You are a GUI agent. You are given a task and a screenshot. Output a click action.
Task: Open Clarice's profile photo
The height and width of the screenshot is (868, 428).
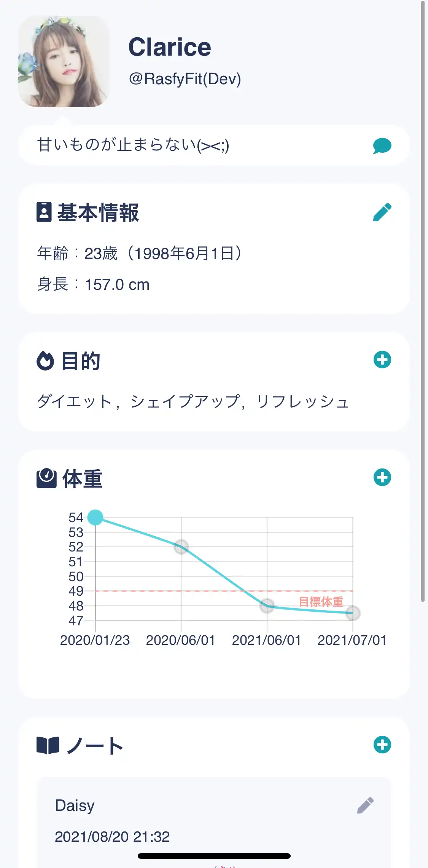point(64,61)
